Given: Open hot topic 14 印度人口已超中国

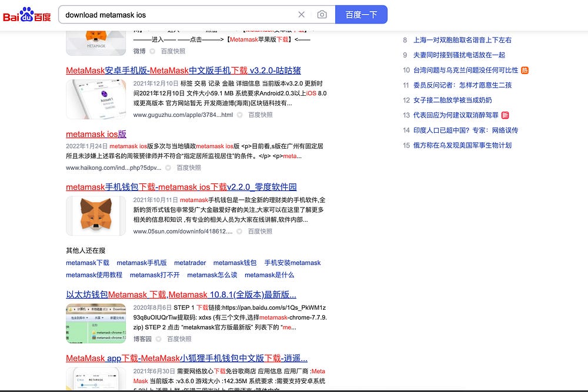Looking at the screenshot, I should click(x=465, y=130).
